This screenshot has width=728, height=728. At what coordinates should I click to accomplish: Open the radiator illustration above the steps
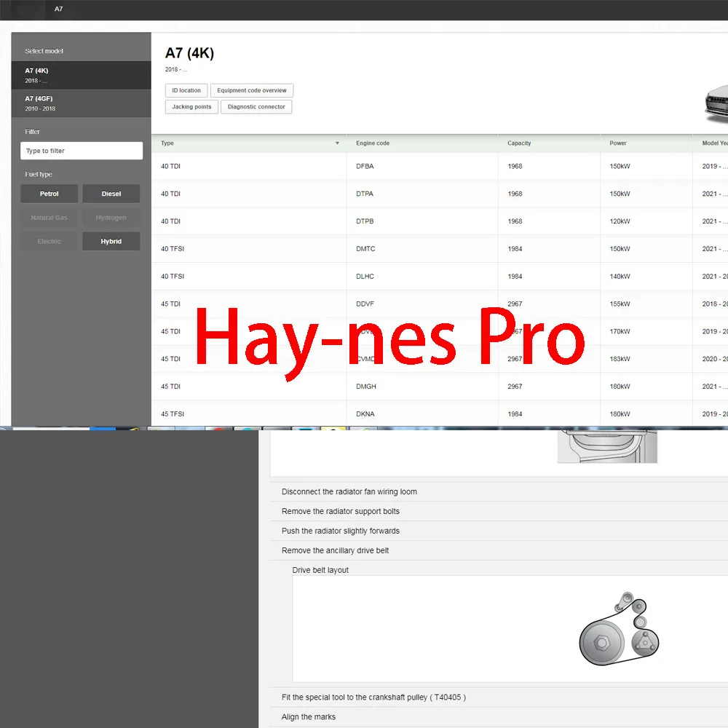607,447
